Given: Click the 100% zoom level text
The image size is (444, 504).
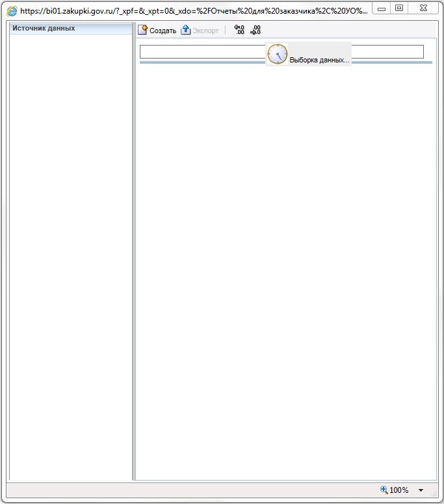Looking at the screenshot, I should (399, 490).
